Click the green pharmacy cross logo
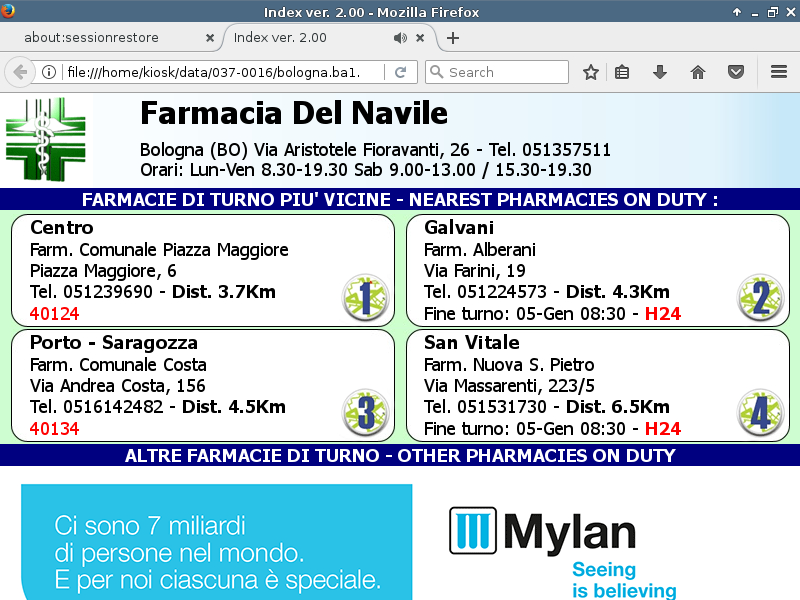This screenshot has height=600, width=800. pos(48,138)
